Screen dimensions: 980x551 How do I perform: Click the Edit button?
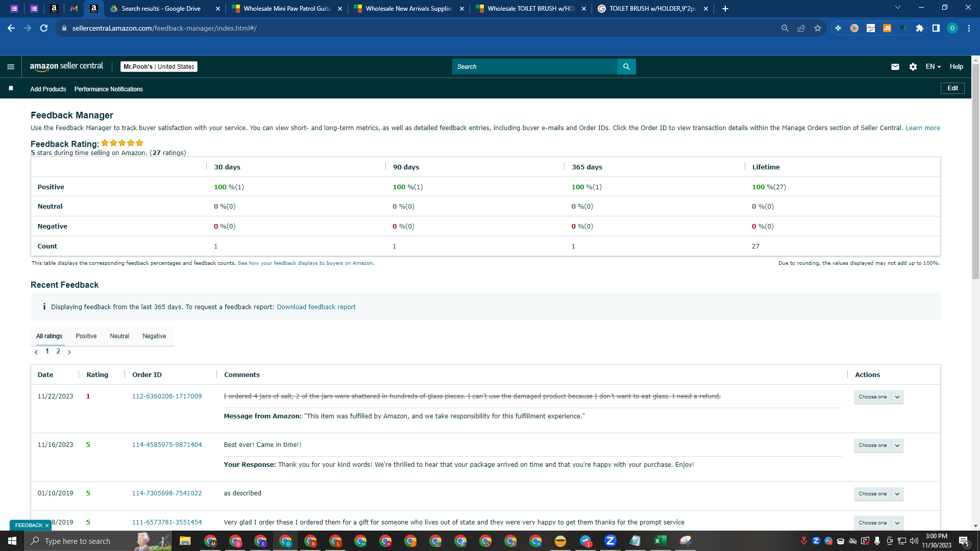click(x=952, y=88)
